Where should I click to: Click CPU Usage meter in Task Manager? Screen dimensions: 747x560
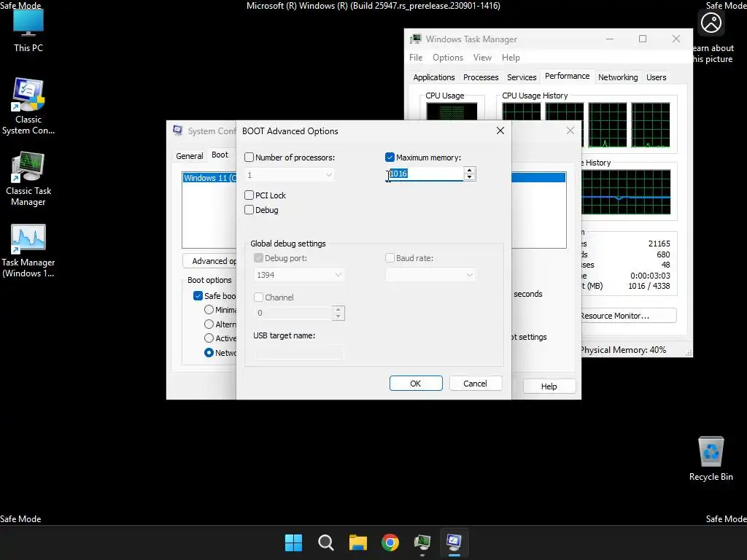(x=452, y=112)
